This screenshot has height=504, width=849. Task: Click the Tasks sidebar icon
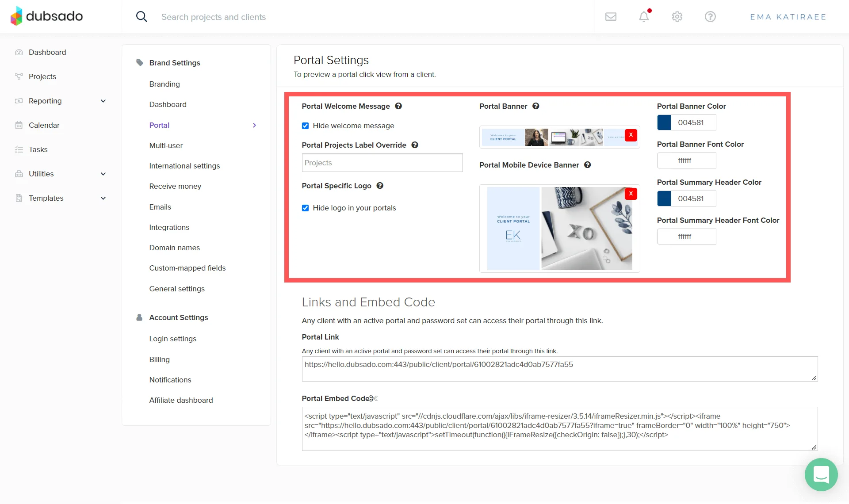(19, 149)
